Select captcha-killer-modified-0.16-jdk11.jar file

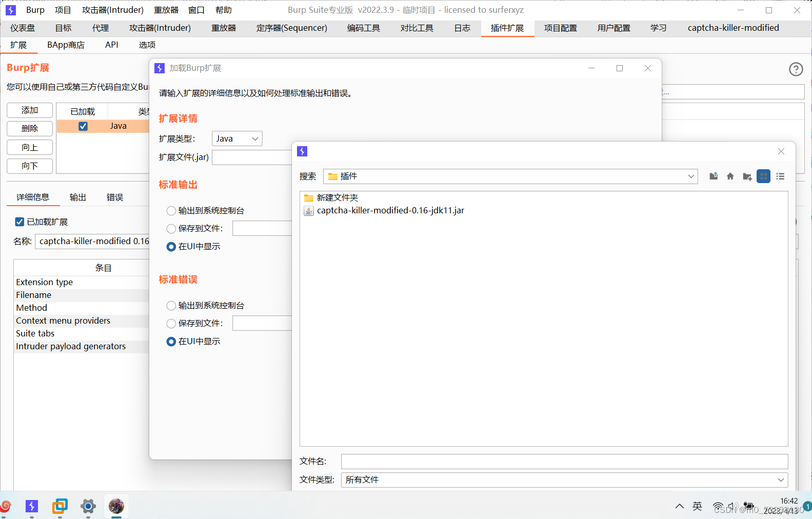click(x=384, y=211)
